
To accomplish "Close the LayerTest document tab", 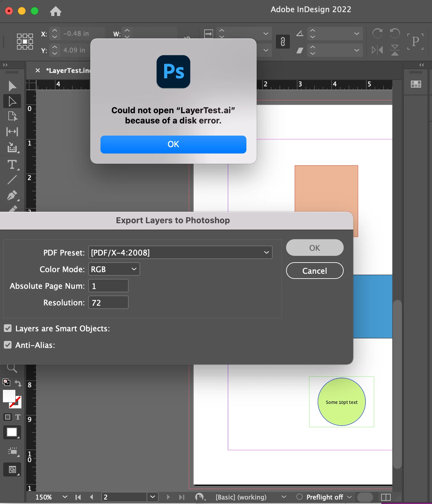I will tap(38, 70).
